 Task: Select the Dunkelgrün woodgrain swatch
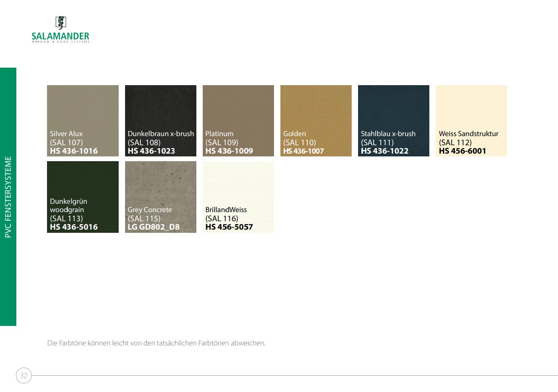(x=83, y=197)
